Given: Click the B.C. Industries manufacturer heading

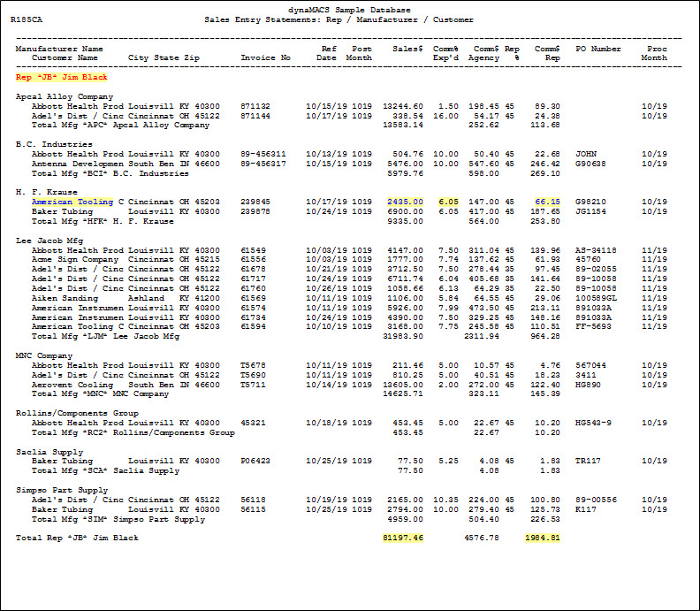Looking at the screenshot, I should tap(54, 144).
